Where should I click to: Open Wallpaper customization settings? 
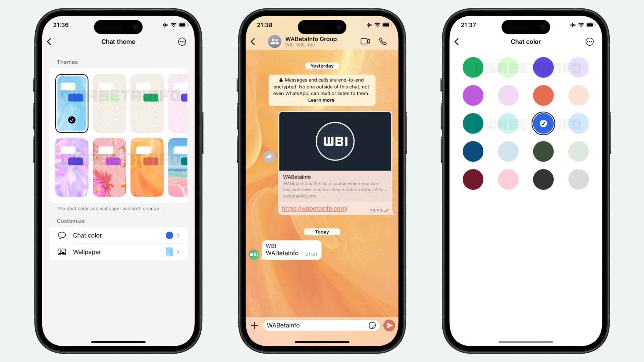tap(118, 251)
